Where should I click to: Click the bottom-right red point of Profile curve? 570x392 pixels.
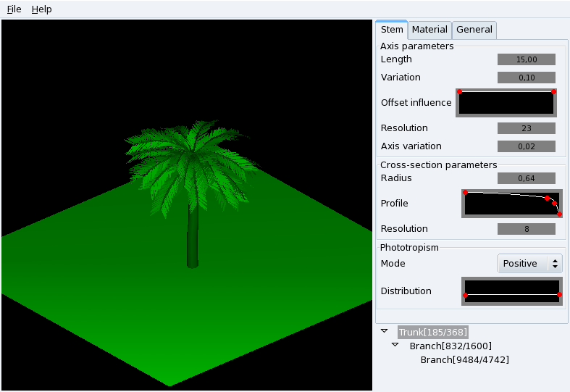[559, 214]
